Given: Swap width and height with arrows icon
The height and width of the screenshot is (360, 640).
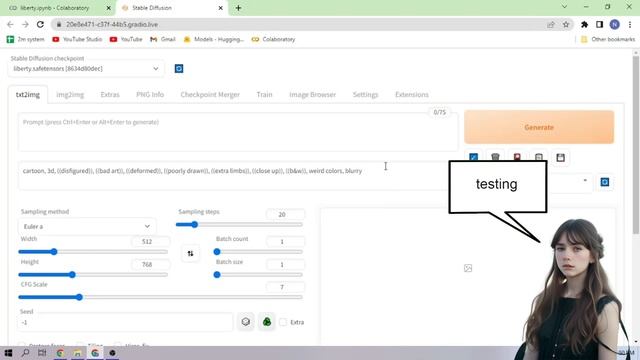Looking at the screenshot, I should click(190, 253).
